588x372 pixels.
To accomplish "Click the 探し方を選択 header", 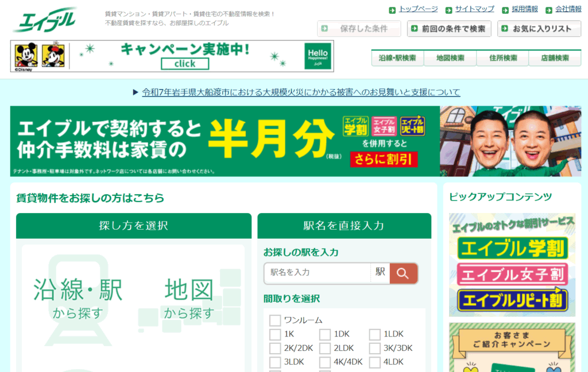I will 133,226.
